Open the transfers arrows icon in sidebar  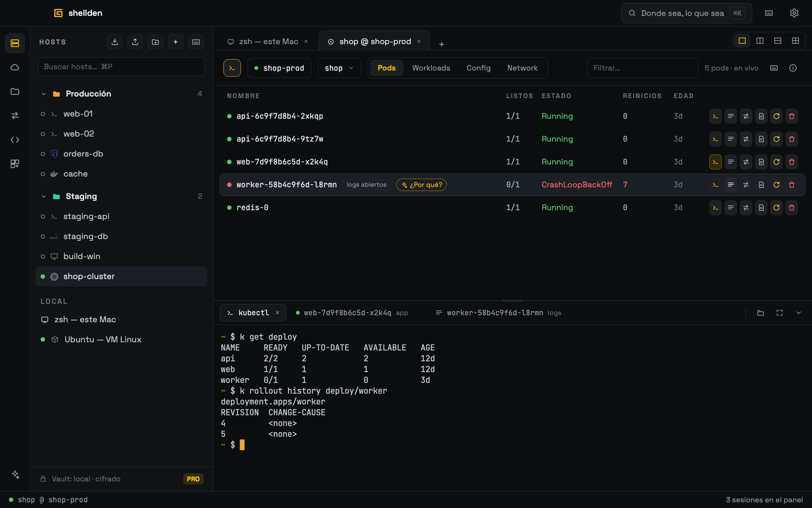(15, 116)
